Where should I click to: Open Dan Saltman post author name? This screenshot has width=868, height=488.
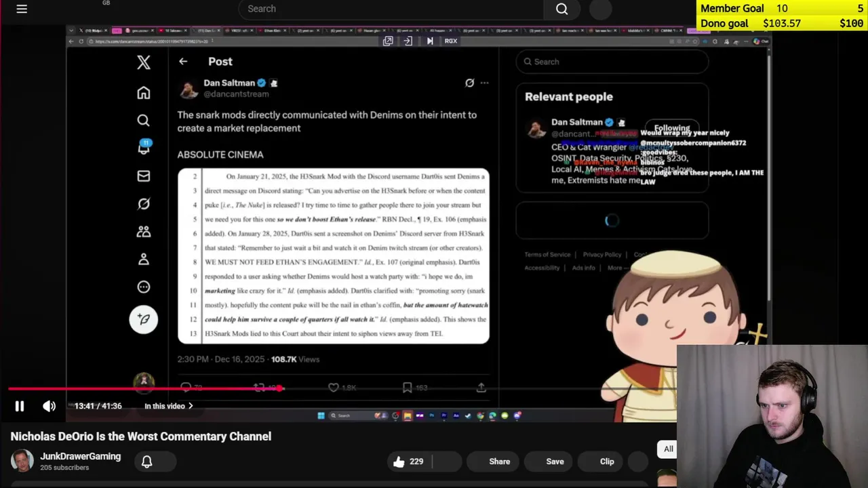(x=229, y=83)
